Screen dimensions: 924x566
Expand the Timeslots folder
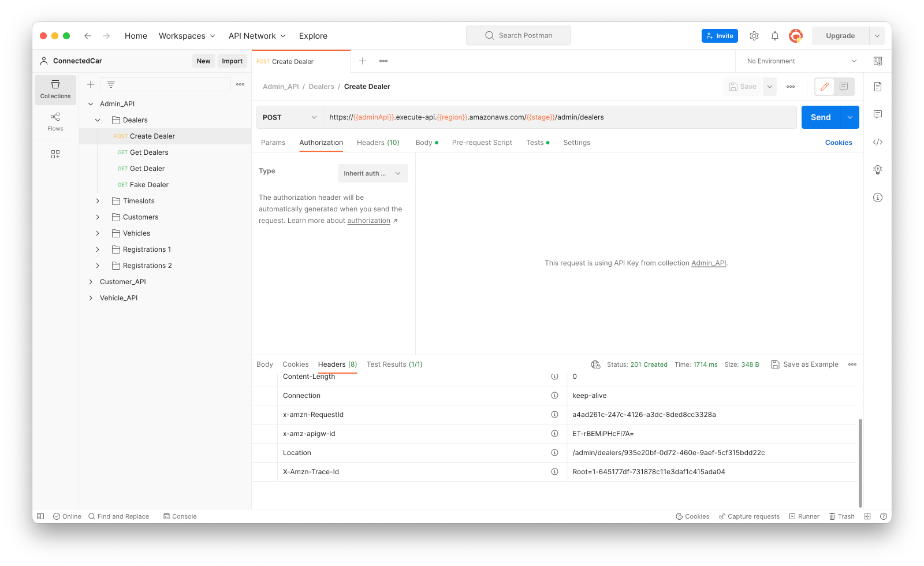pos(98,201)
